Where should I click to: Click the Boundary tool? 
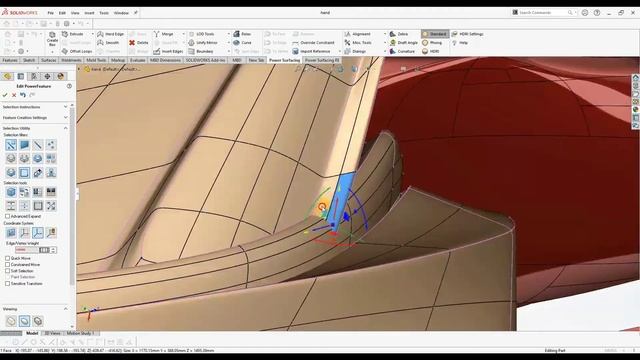click(201, 51)
